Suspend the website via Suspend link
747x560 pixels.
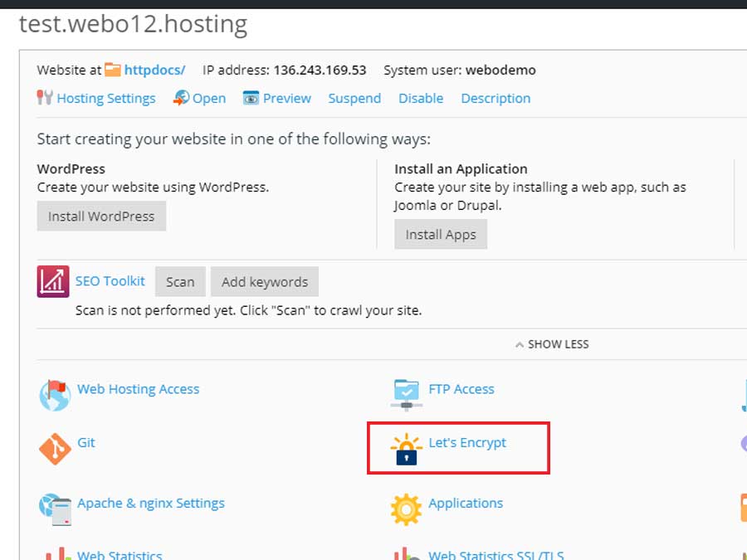pyautogui.click(x=354, y=98)
